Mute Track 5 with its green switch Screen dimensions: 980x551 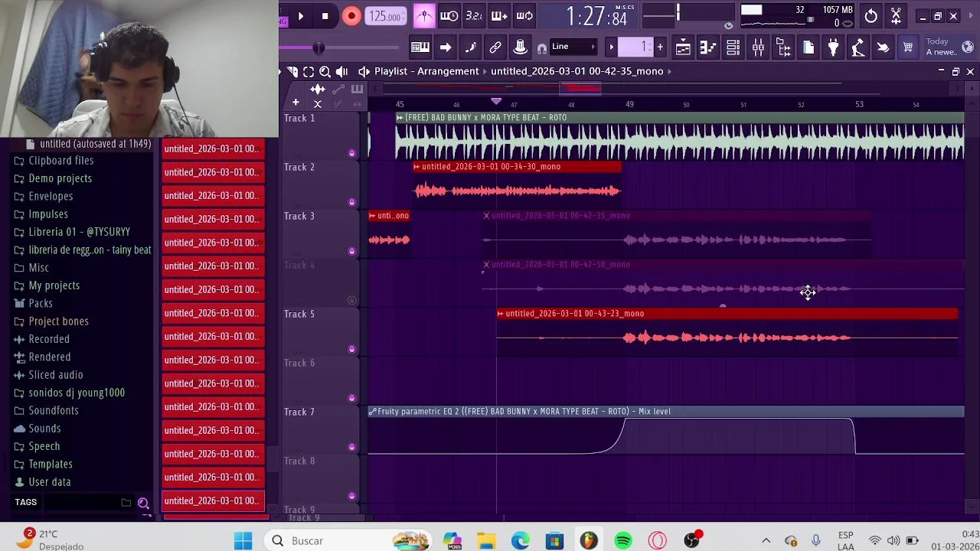pos(351,349)
